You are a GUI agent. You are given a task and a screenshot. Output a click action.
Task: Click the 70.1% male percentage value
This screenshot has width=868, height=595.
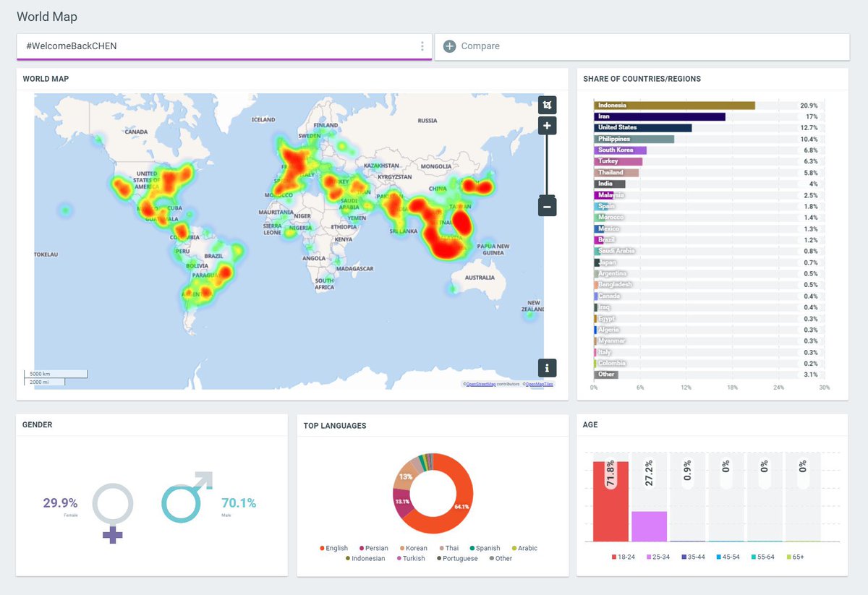[x=239, y=503]
